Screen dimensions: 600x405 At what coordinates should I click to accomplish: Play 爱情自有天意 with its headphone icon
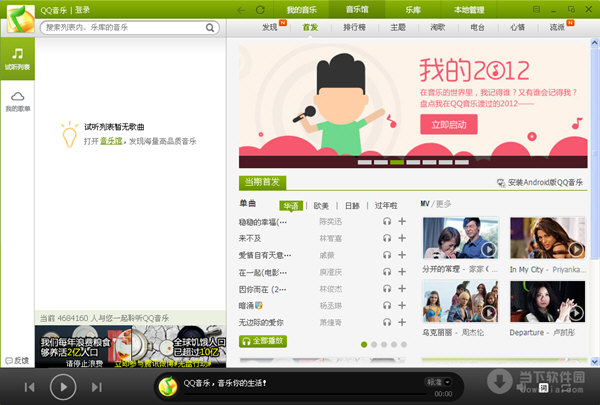387,255
